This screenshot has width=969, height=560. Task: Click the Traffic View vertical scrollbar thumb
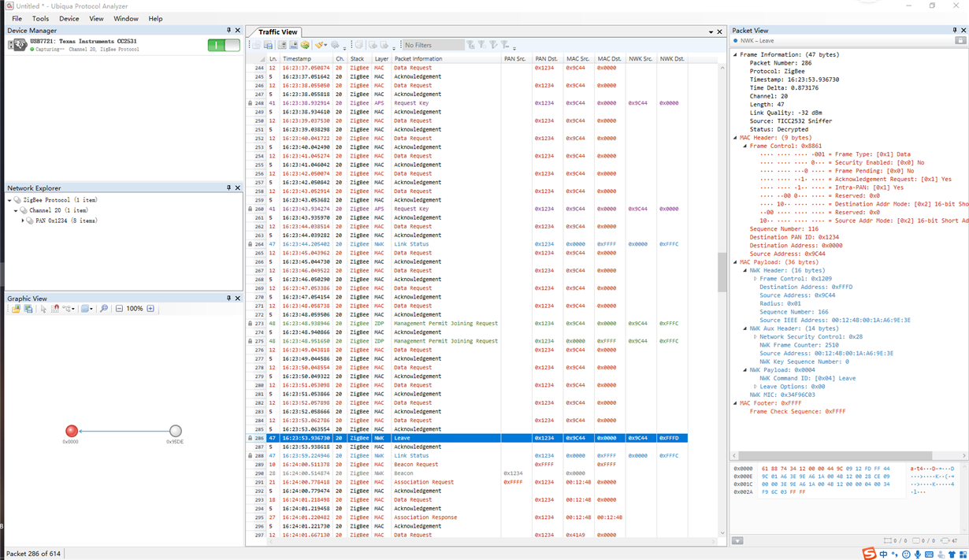coord(722,273)
